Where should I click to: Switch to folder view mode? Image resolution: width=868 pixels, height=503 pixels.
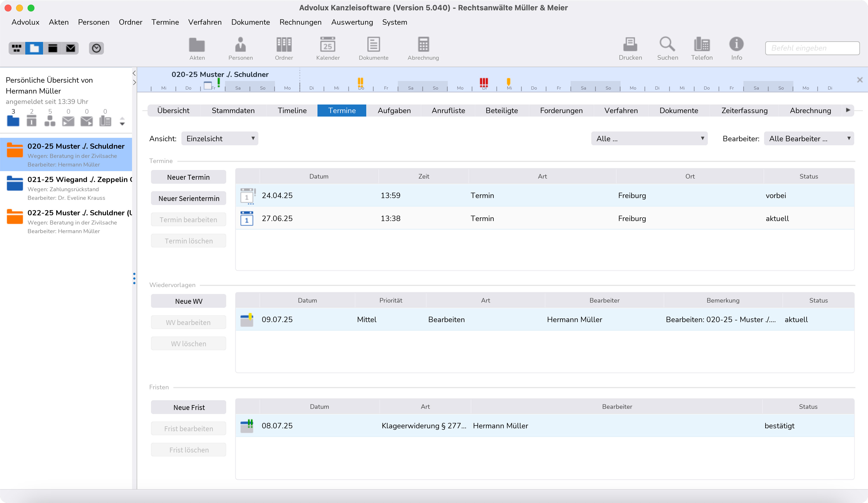(x=34, y=48)
